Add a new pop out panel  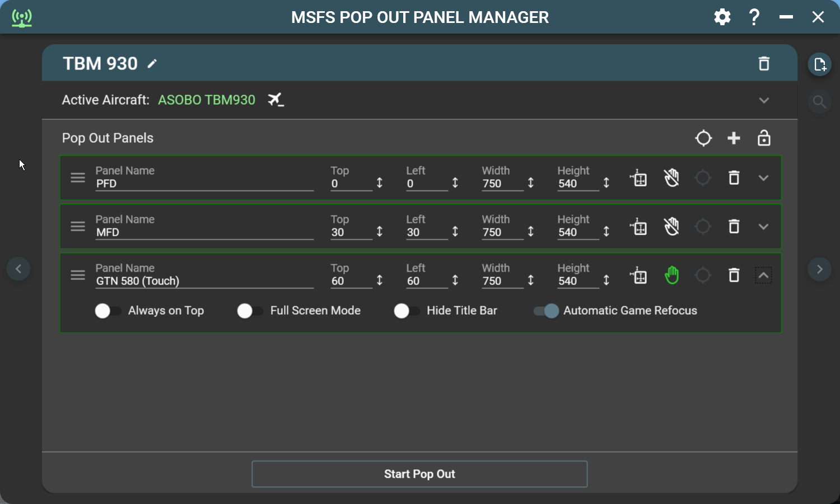tap(734, 138)
